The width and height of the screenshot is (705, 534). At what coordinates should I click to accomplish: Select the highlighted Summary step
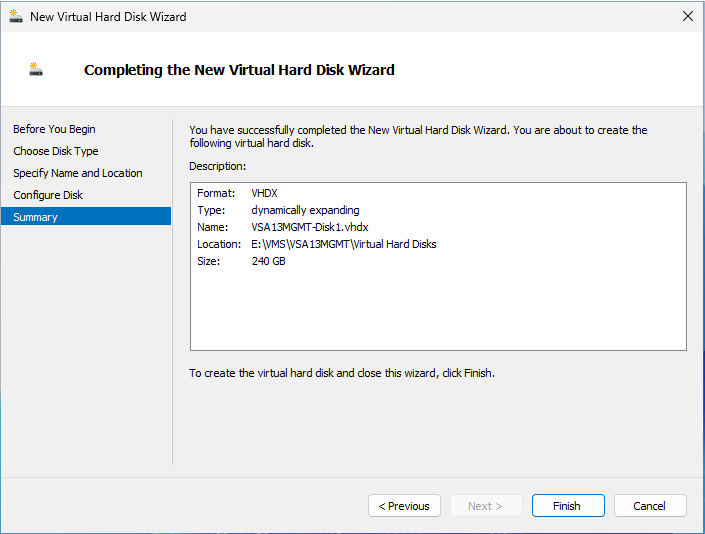click(36, 217)
